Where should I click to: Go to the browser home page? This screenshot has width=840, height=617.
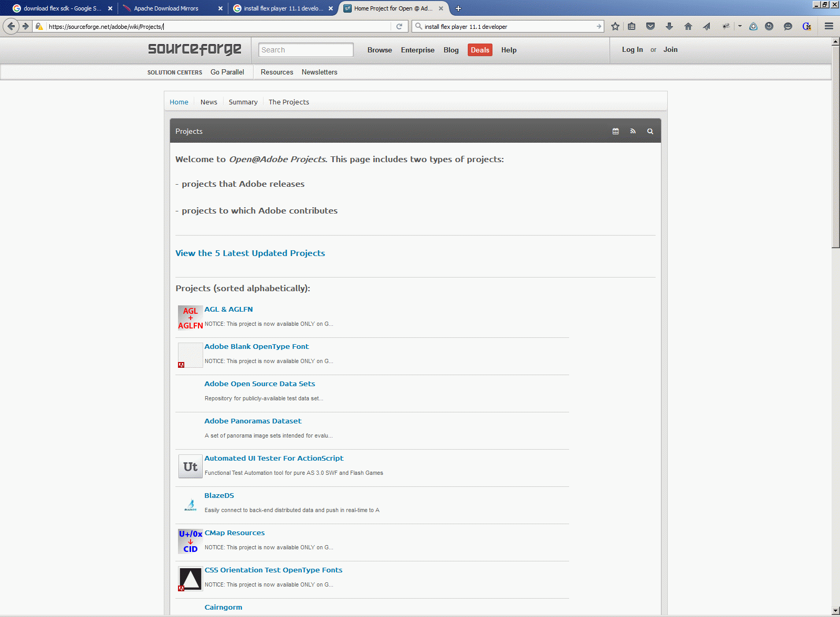pos(688,26)
